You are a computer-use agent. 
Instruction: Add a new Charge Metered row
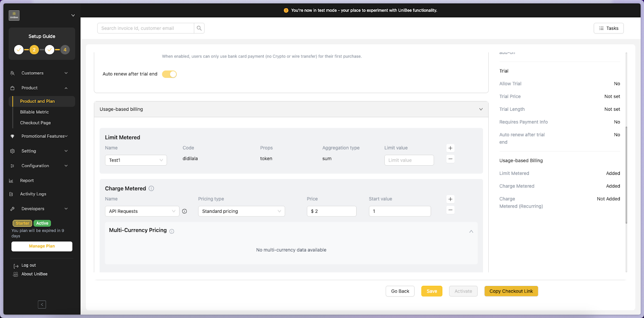click(x=450, y=199)
